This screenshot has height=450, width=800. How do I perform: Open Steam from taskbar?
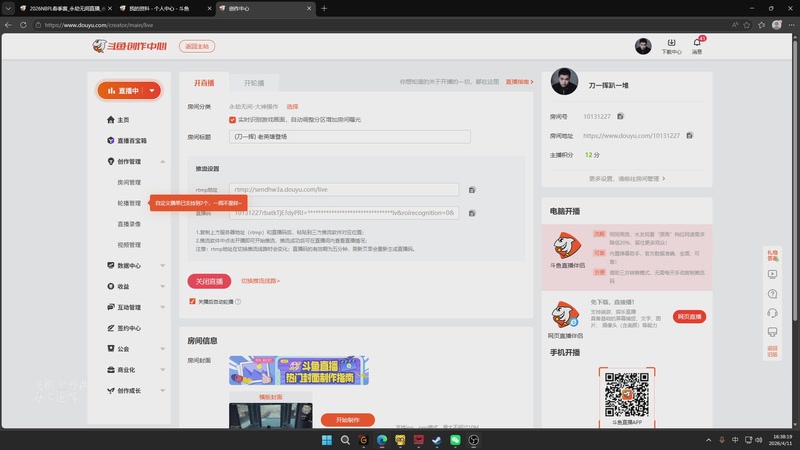pyautogui.click(x=437, y=440)
